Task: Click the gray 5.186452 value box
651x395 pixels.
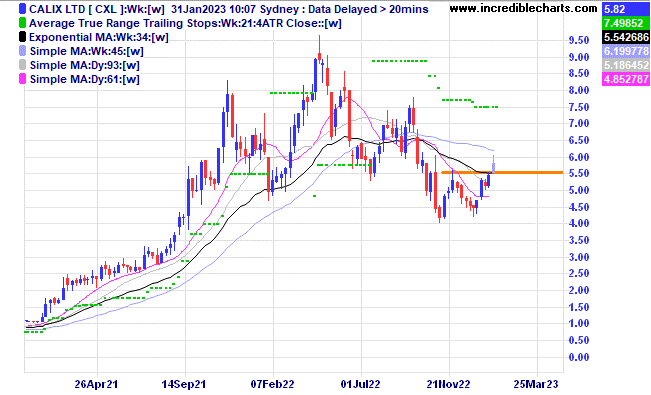Action: click(626, 65)
